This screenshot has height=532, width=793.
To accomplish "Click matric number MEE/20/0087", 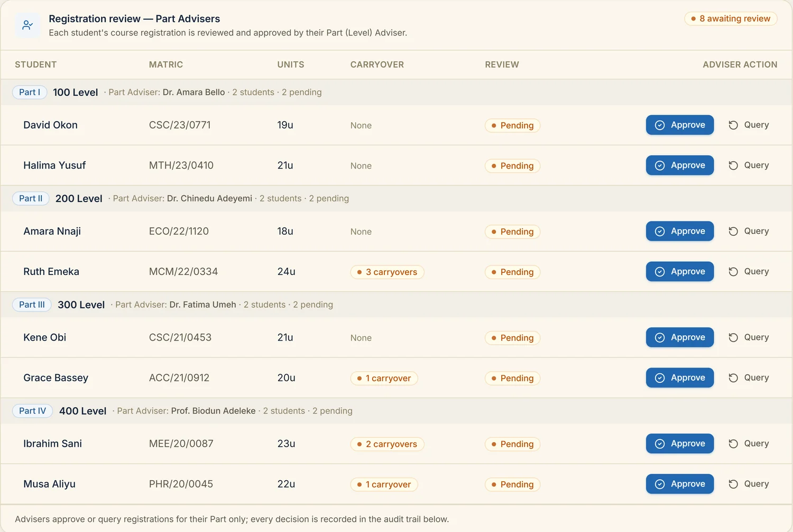I will coord(181,444).
